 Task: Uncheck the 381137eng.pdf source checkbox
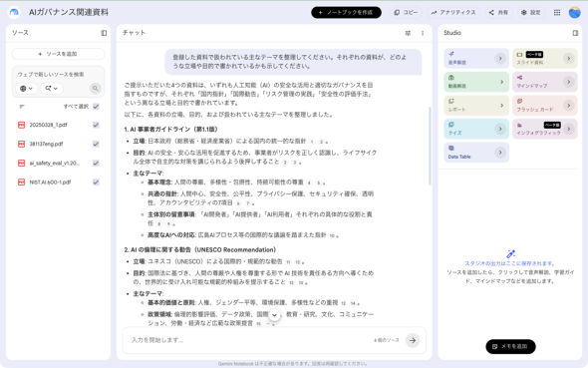click(96, 144)
